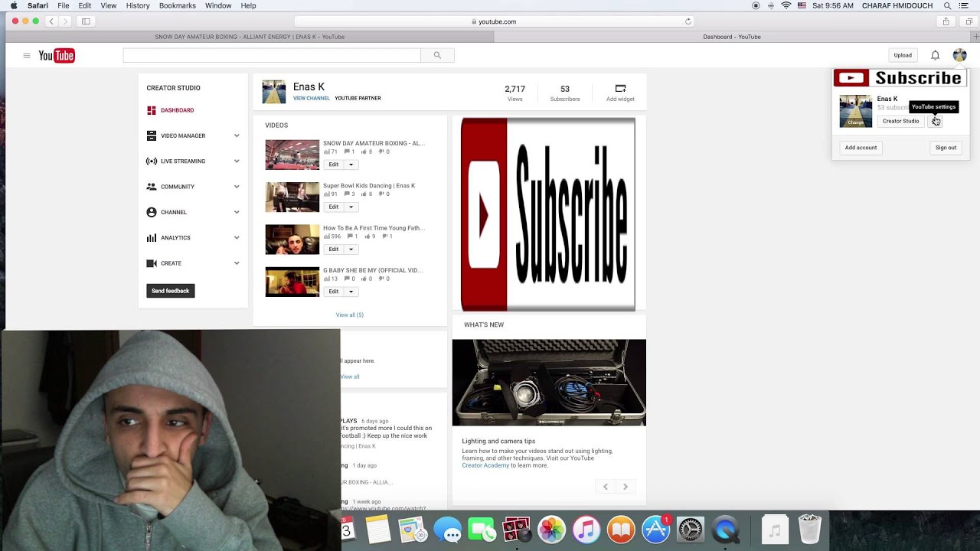Expand the Create section
Screen dimensions: 980x551
[x=237, y=263]
